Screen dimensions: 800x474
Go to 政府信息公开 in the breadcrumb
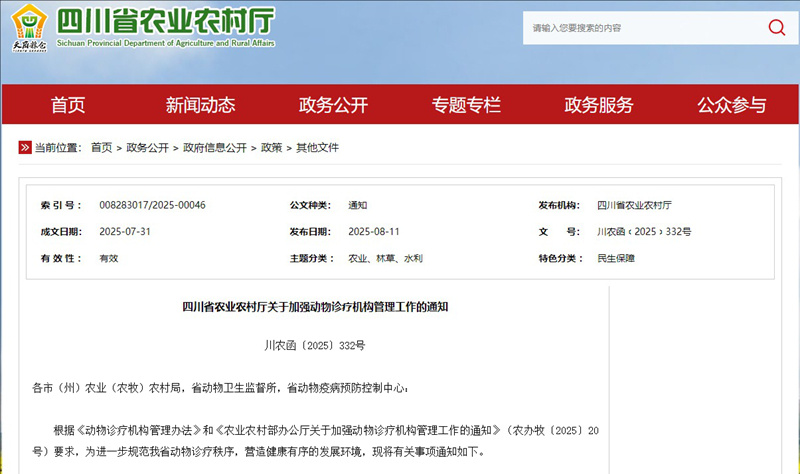(215, 147)
